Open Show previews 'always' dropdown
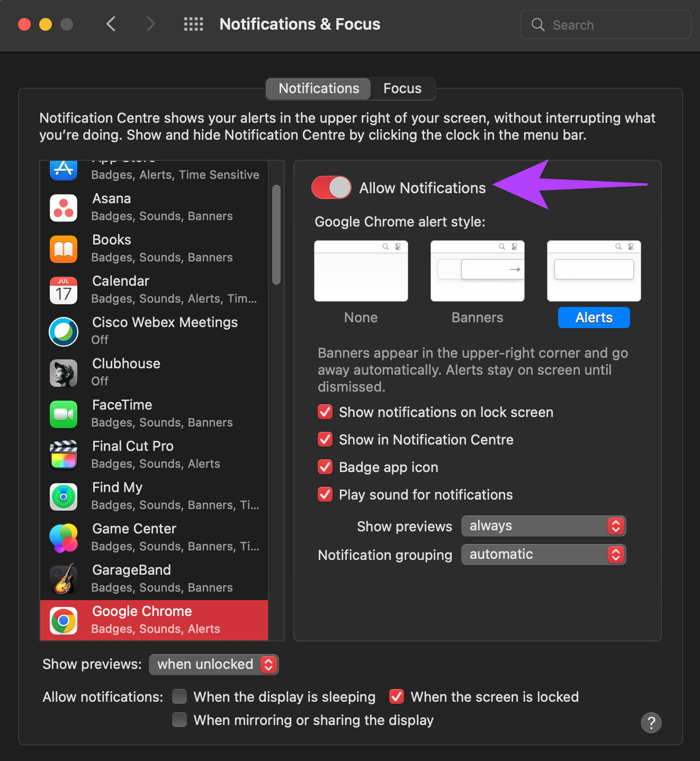Screen dimensions: 700x761 tap(544, 526)
